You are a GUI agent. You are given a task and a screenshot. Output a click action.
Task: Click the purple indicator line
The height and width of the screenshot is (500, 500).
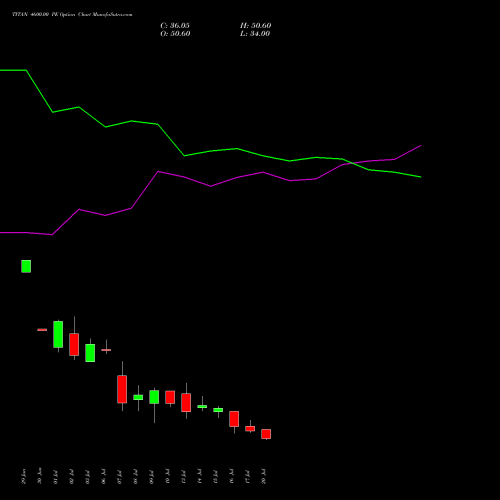pyautogui.click(x=210, y=186)
